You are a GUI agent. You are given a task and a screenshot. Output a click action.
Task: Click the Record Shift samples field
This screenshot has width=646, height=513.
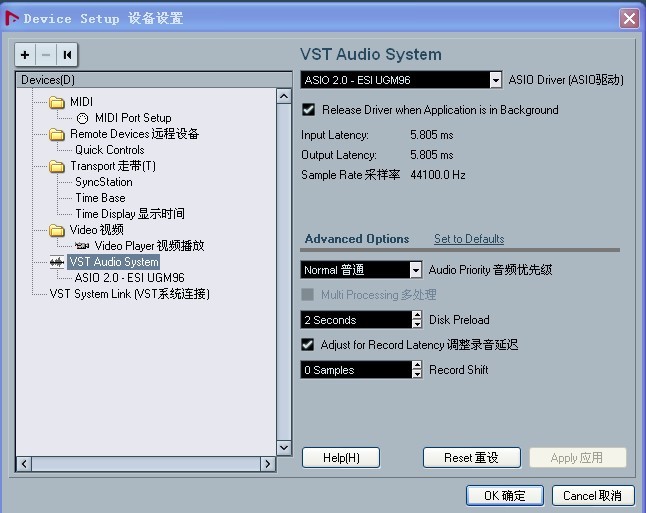(x=355, y=370)
